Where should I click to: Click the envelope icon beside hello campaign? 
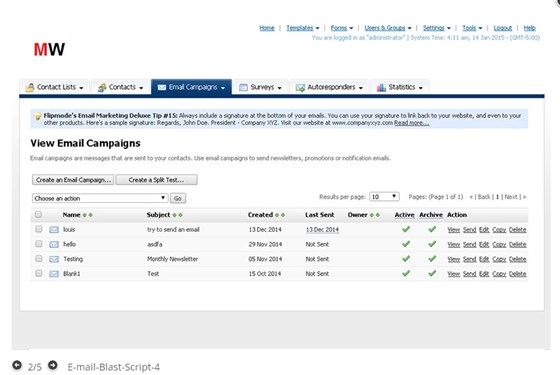[54, 244]
